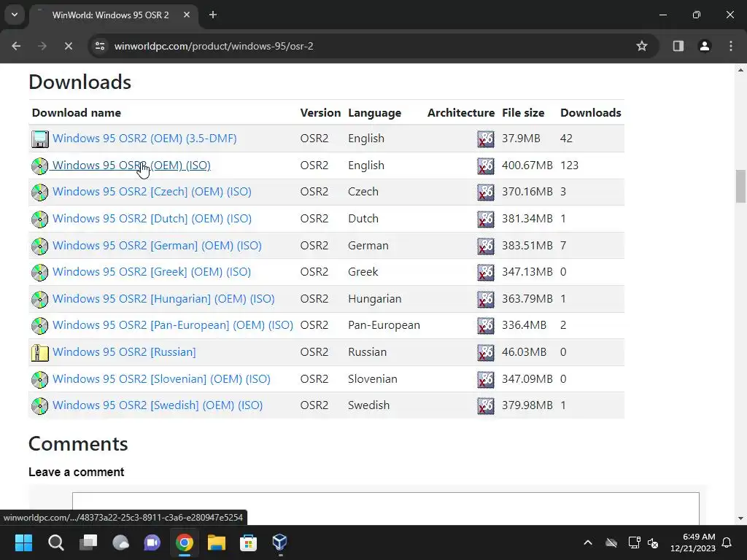This screenshot has width=747, height=560.
Task: Click the Downloads column header
Action: (591, 112)
